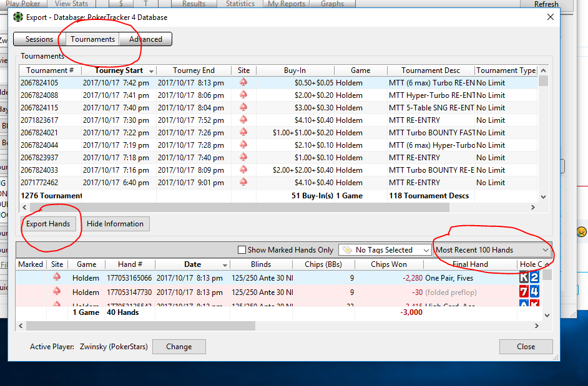588x386 pixels.
Task: Click spade site icon for hand 177053165066
Action: (57, 277)
